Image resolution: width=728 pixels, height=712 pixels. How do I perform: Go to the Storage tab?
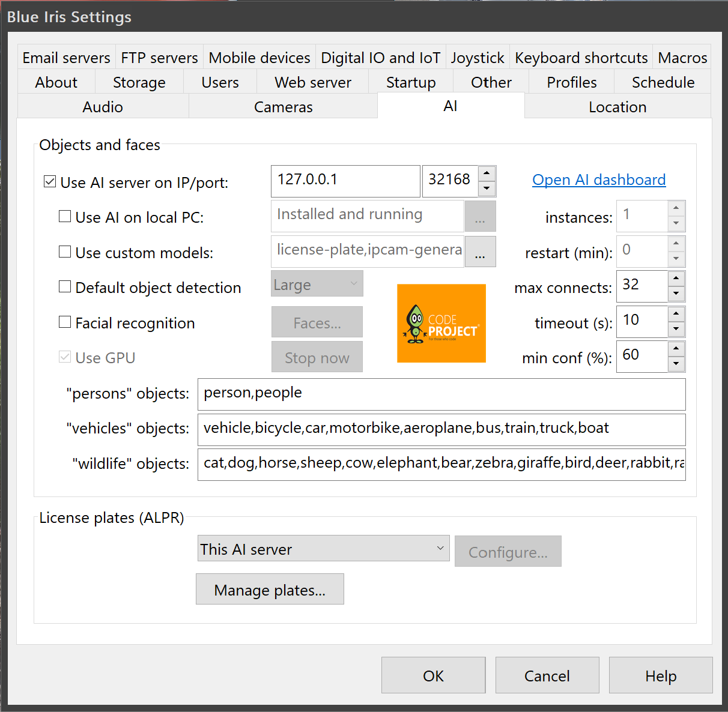coord(139,82)
